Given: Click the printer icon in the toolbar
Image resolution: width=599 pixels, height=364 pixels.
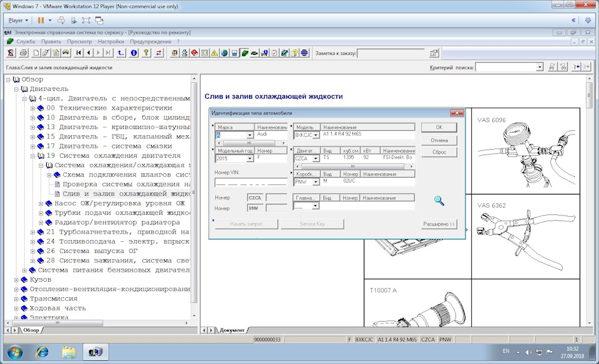Looking at the screenshot, I should pos(23,53).
